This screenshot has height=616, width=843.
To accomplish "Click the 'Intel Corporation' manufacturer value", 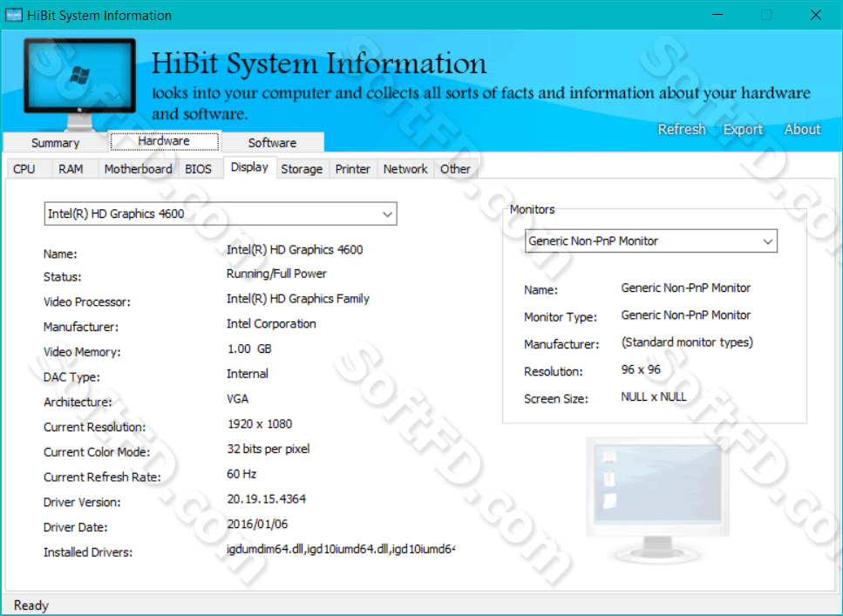I will 271,323.
